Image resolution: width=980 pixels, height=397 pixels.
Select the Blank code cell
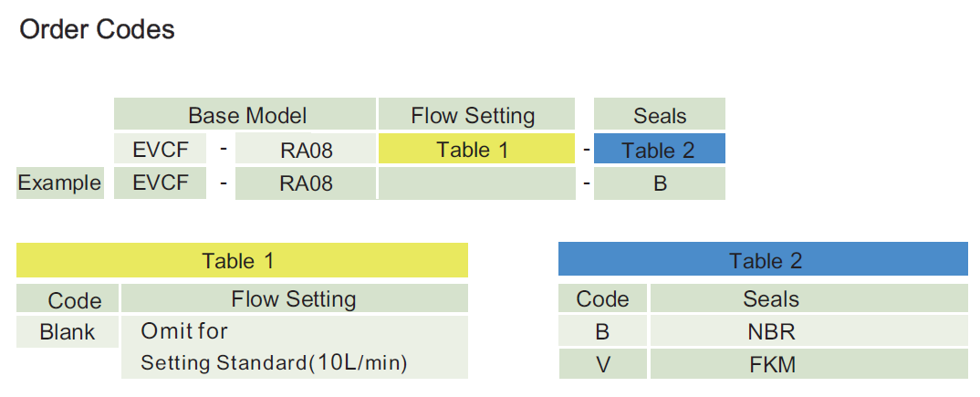click(68, 332)
